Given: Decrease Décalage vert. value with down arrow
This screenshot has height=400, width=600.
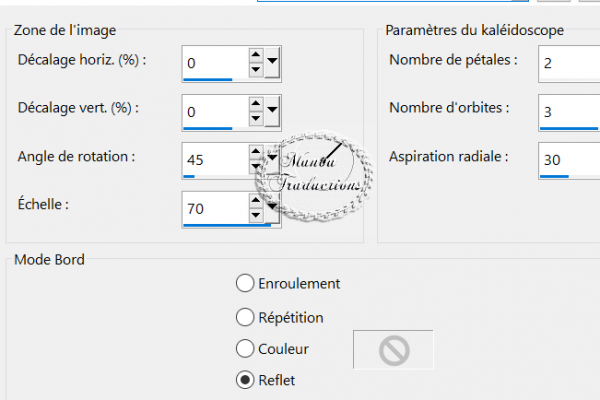Looking at the screenshot, I should click(256, 118).
